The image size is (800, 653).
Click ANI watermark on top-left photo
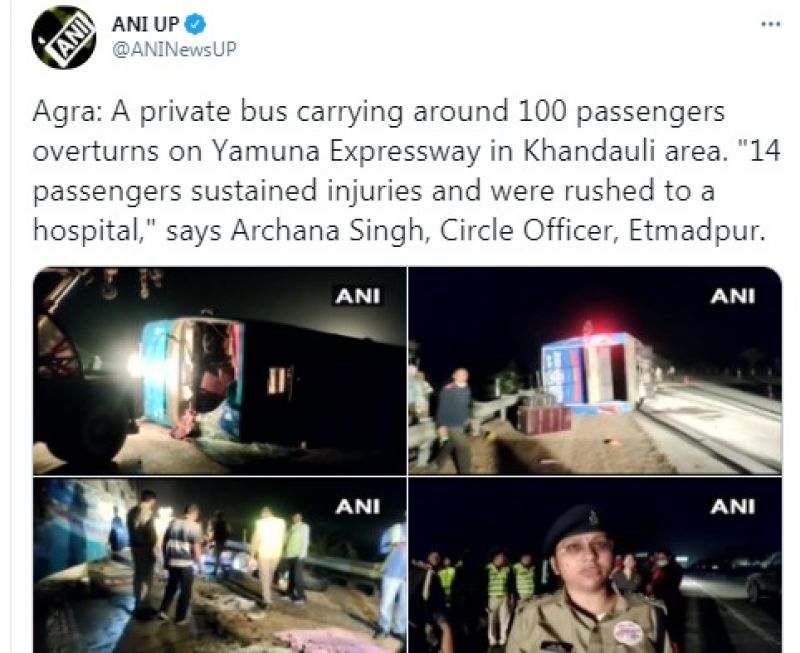click(x=358, y=296)
